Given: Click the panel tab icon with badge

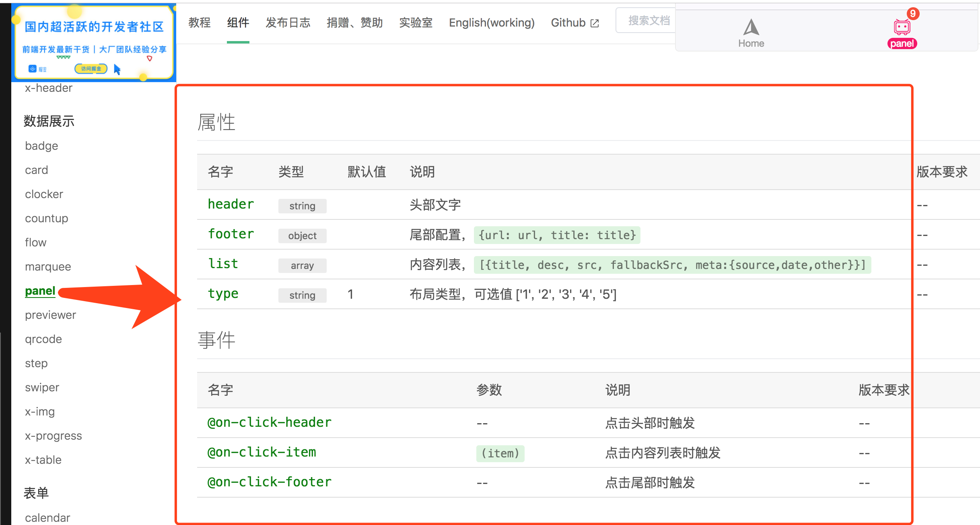Looking at the screenshot, I should coord(902,27).
